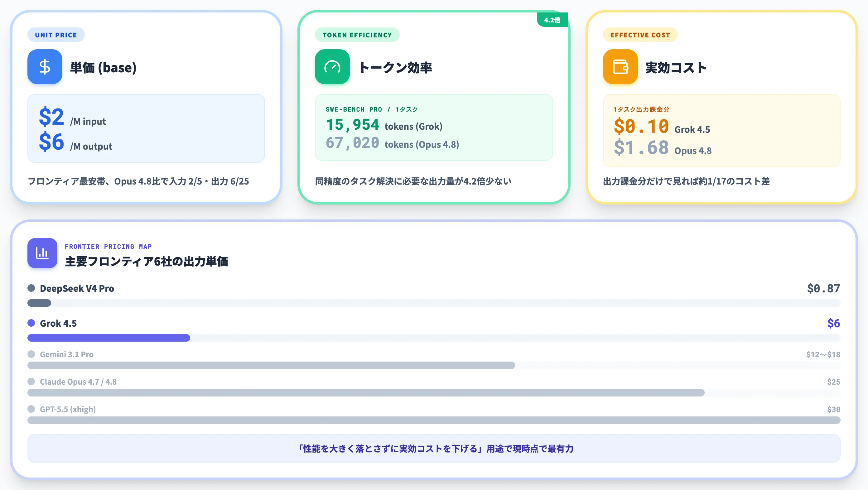Click the Grok 4.5 label in cost card
868x490 pixels.
point(692,129)
